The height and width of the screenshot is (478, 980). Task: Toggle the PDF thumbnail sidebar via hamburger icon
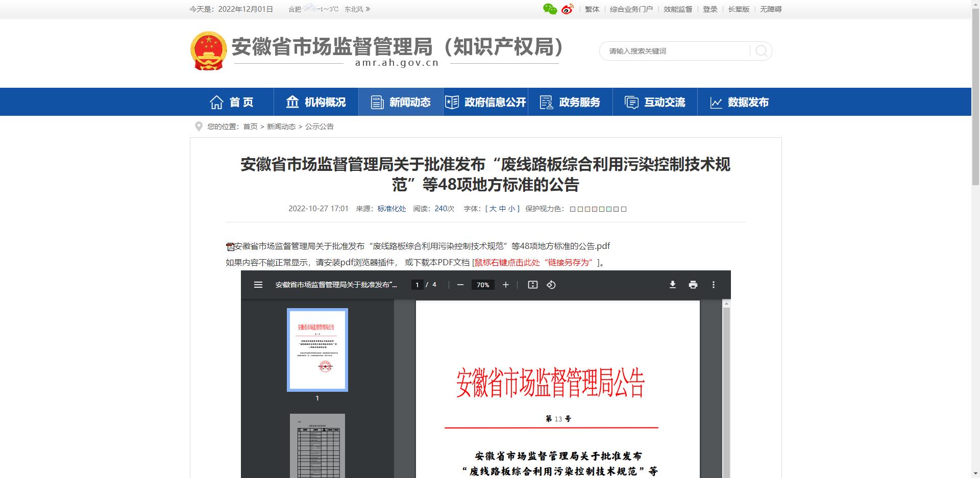tap(259, 285)
